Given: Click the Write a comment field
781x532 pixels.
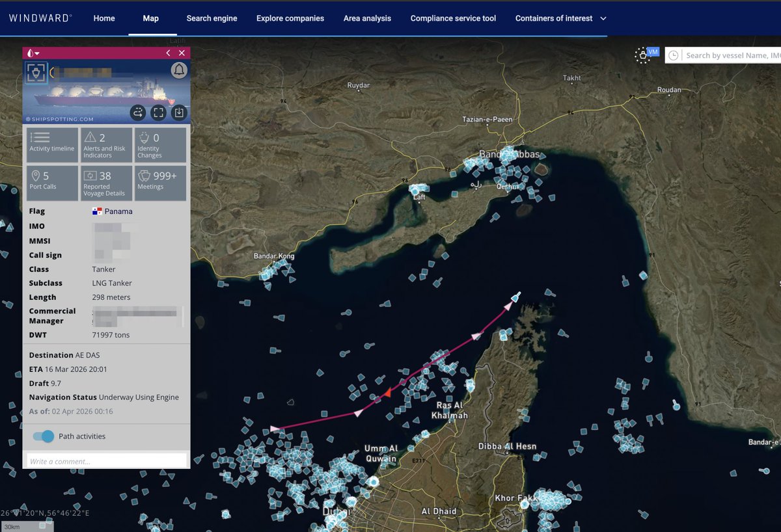Looking at the screenshot, I should point(107,460).
